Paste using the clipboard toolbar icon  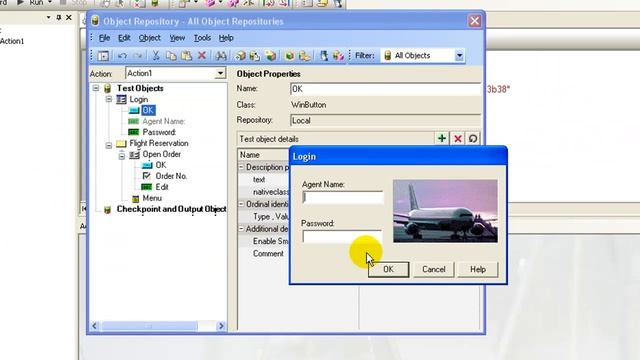coord(186,56)
